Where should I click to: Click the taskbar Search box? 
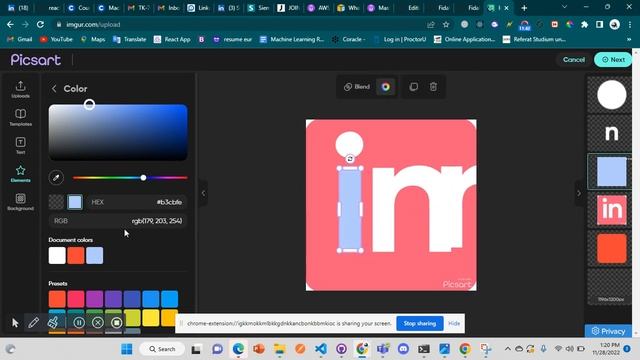pos(162,349)
